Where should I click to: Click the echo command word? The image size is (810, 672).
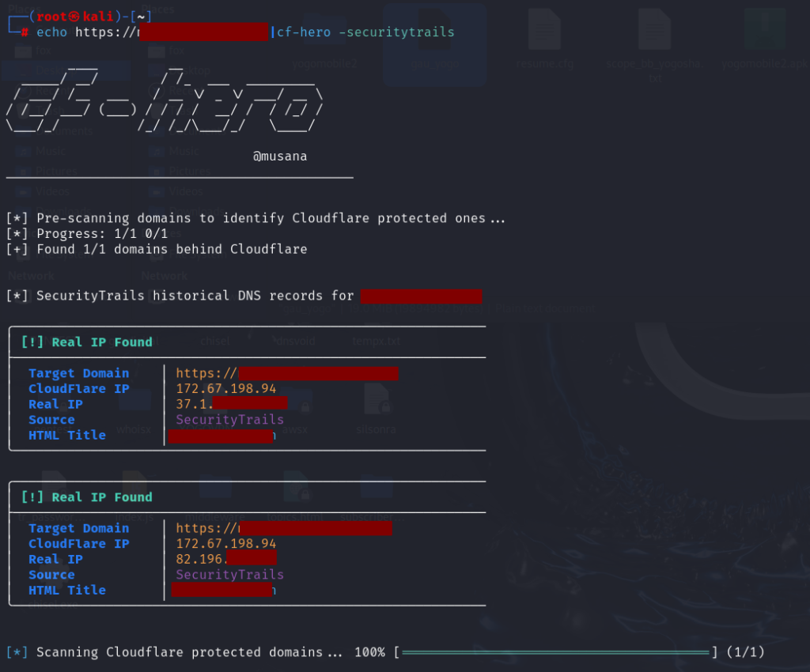tap(51, 32)
